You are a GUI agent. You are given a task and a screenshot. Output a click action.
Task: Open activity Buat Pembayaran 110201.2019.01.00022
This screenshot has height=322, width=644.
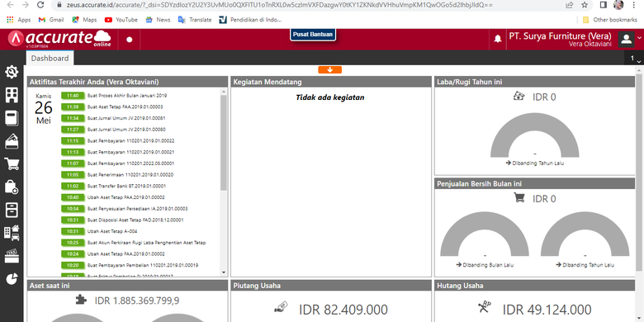[130, 141]
